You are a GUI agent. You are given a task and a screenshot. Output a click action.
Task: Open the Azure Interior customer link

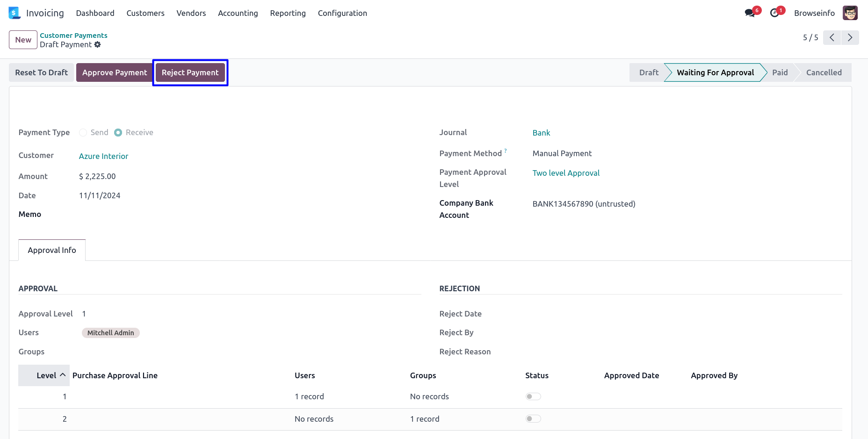103,156
